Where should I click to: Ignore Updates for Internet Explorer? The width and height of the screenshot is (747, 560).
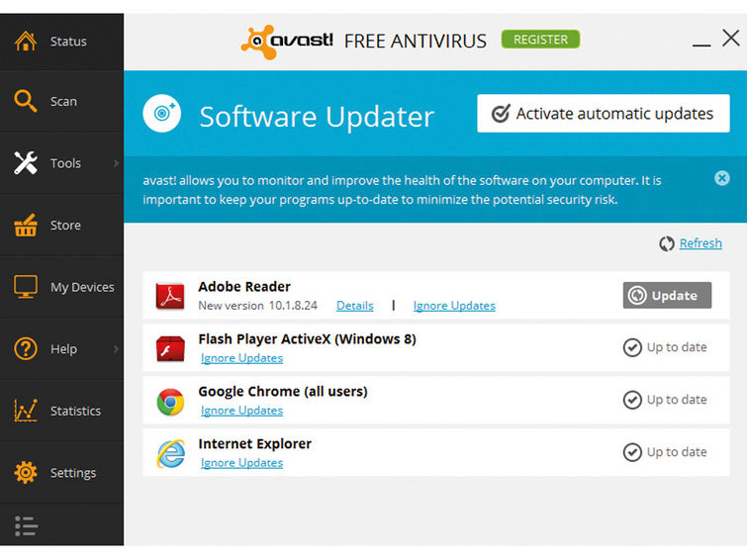[242, 463]
